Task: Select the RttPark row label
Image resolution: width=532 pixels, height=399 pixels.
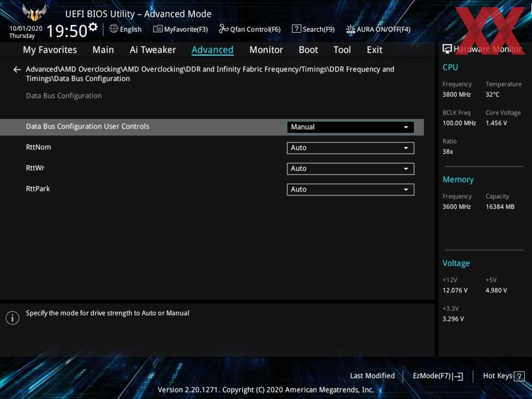Action: [38, 189]
